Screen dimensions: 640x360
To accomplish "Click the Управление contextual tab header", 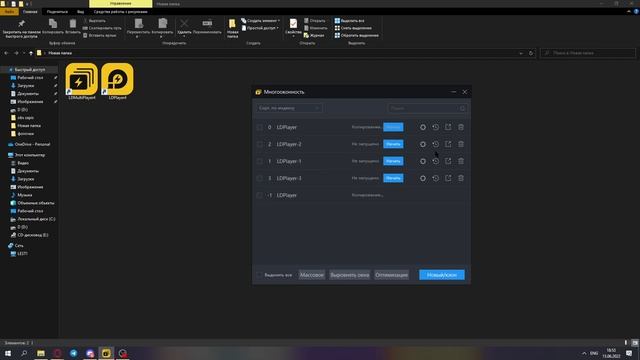I will tap(120, 4).
